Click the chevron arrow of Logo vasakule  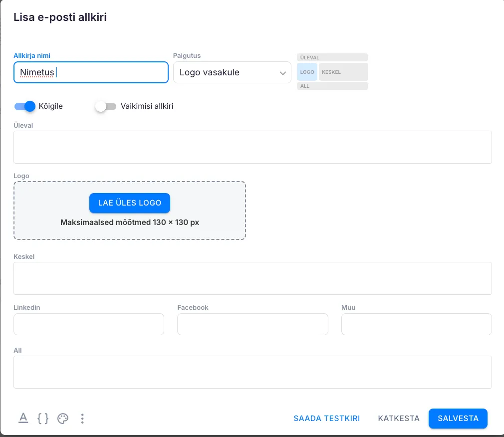283,73
